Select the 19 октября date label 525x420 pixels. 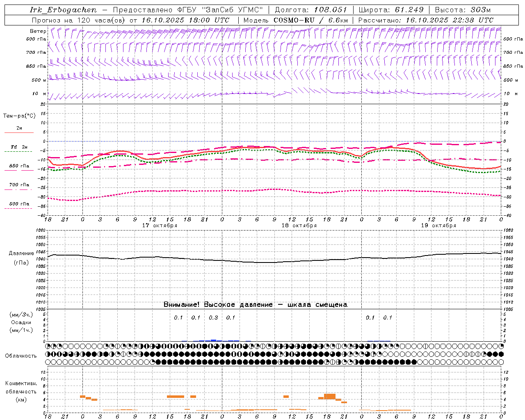tap(438, 226)
